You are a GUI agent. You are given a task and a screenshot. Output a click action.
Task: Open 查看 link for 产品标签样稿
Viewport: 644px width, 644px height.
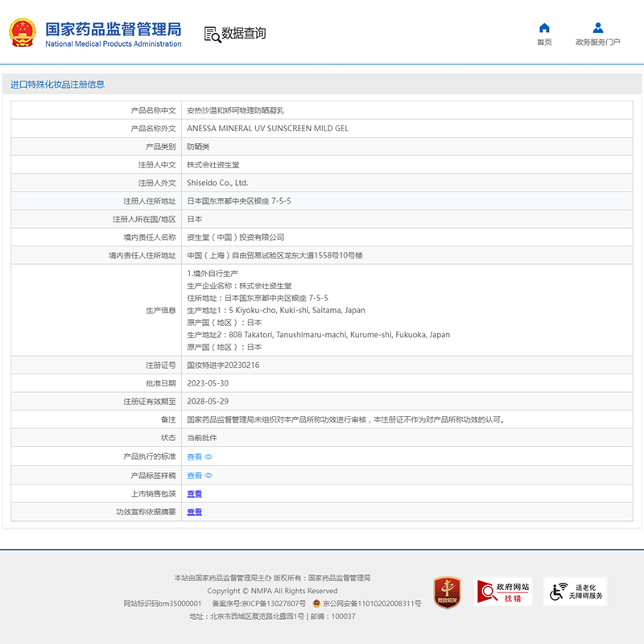(195, 476)
